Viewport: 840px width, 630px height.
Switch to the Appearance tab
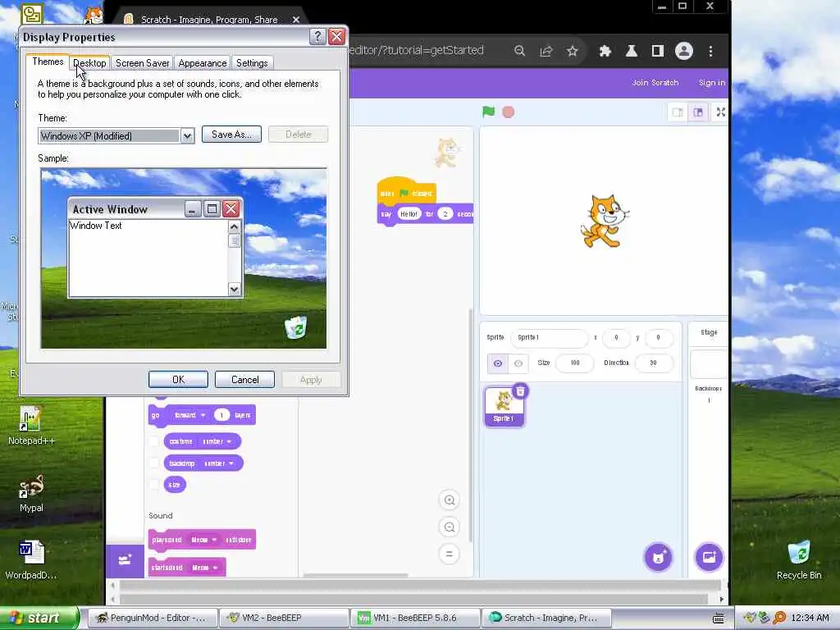pyautogui.click(x=203, y=63)
